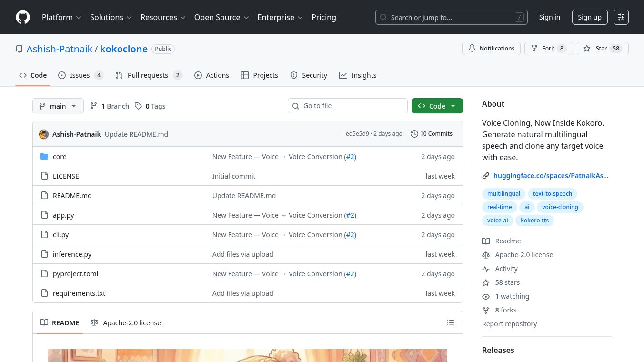Click the core folder icon
644x362 pixels.
44,157
